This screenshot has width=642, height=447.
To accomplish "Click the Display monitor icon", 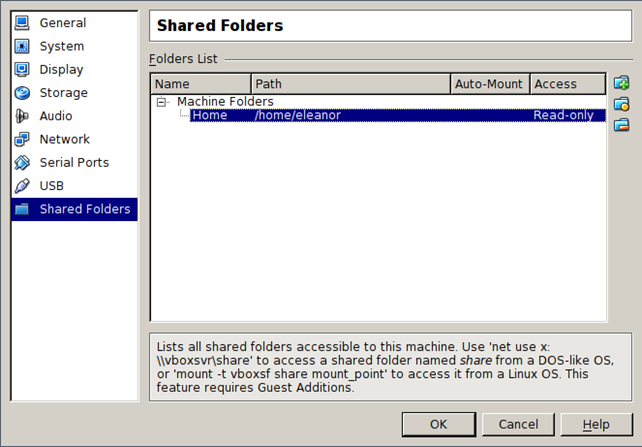I will point(22,70).
